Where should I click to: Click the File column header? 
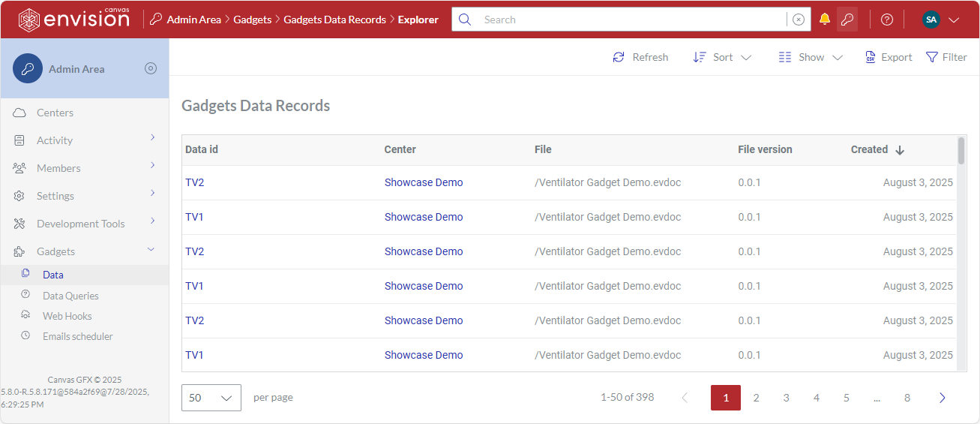click(x=543, y=149)
